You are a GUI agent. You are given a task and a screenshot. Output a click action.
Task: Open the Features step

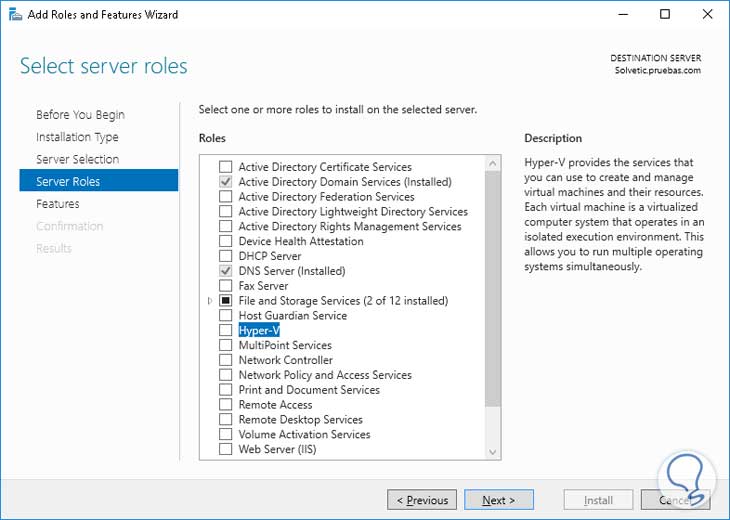coord(58,203)
